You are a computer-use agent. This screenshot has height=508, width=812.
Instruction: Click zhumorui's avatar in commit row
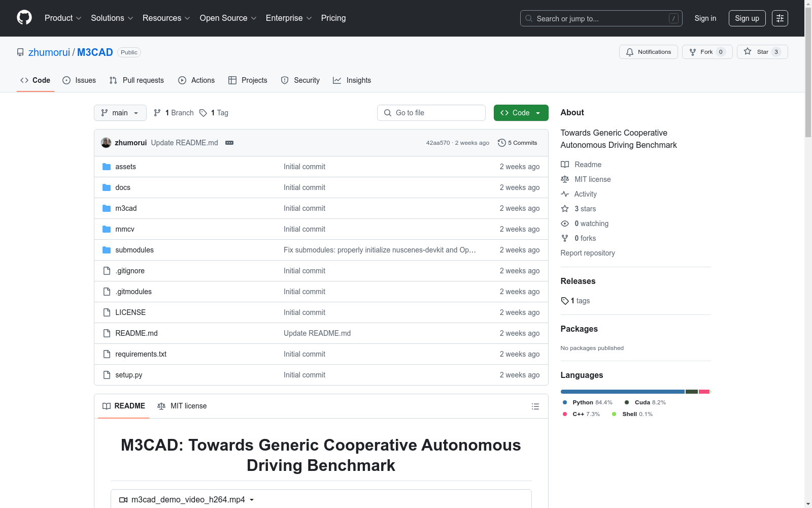click(106, 143)
